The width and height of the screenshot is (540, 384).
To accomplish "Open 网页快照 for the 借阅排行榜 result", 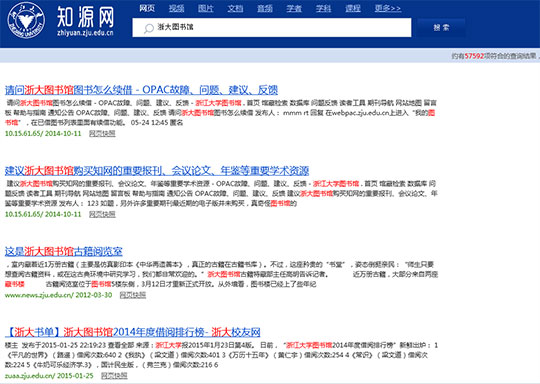I will point(114,376).
